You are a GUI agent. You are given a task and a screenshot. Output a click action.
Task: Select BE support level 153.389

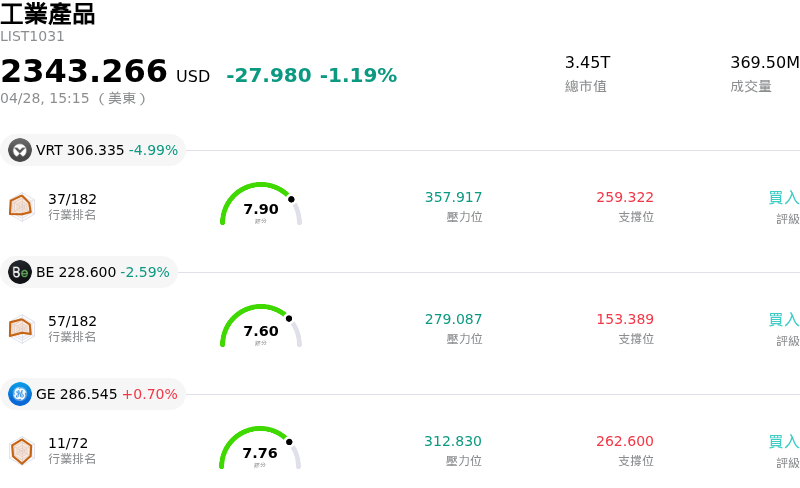pos(625,320)
